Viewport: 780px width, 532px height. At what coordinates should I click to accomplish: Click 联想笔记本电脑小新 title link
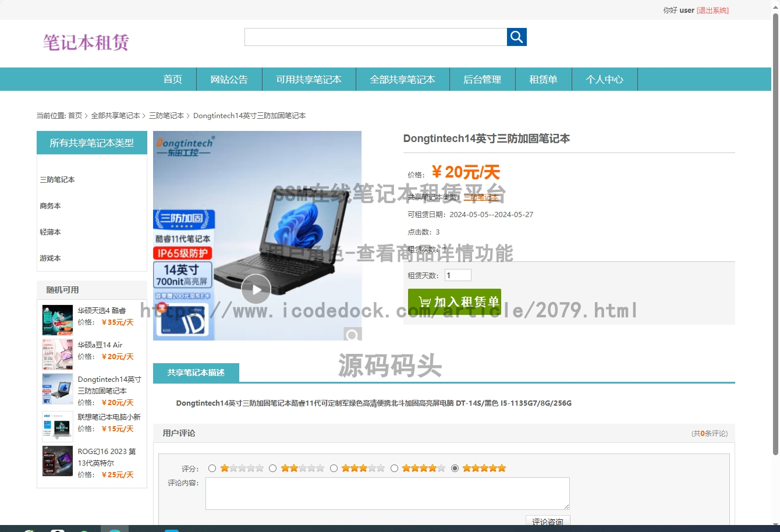pyautogui.click(x=109, y=417)
